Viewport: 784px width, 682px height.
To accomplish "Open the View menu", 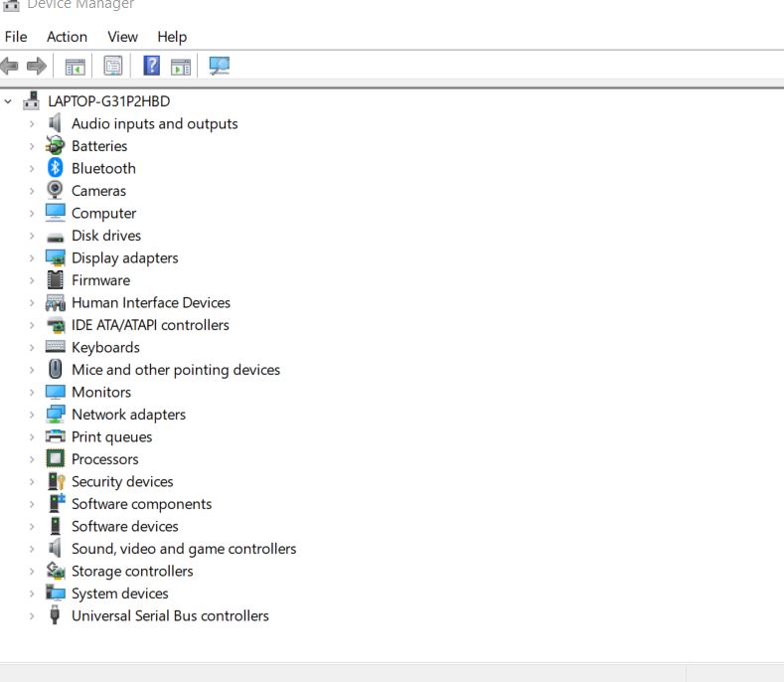I will coord(122,37).
